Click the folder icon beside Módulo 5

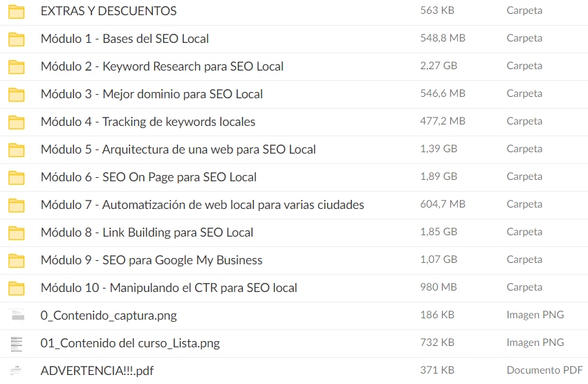[x=17, y=149]
